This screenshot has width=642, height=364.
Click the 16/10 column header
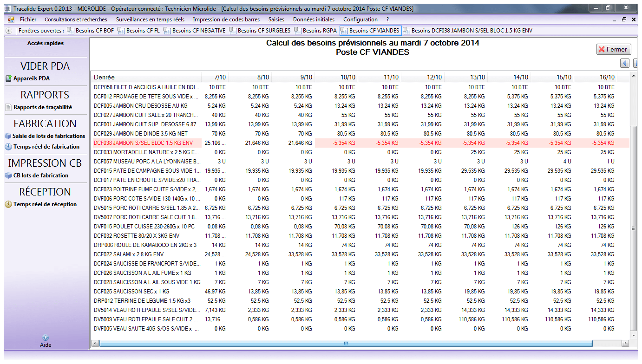coord(596,77)
